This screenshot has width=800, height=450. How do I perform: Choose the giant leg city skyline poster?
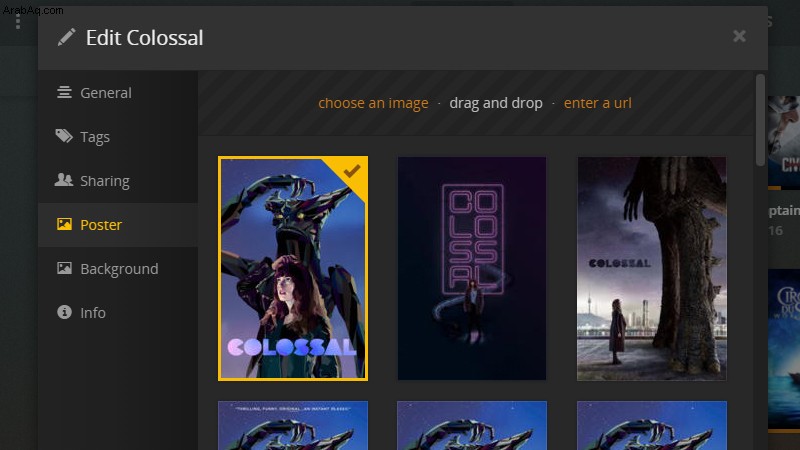tap(652, 268)
